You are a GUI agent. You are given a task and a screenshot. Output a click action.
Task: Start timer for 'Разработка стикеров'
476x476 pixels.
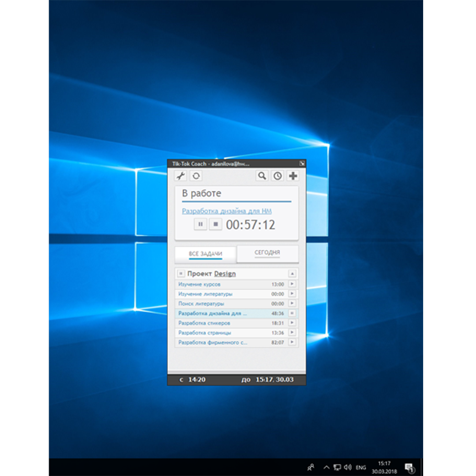pyautogui.click(x=292, y=323)
